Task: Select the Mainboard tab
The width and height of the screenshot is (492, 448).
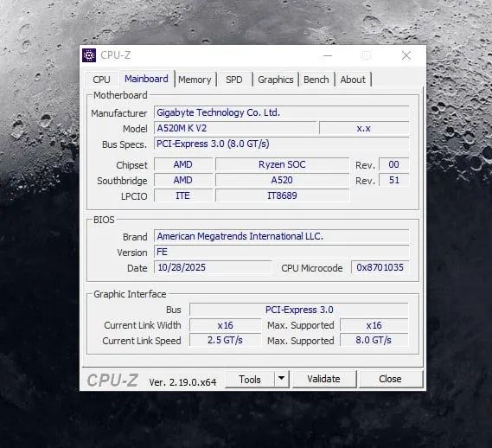Action: (146, 79)
